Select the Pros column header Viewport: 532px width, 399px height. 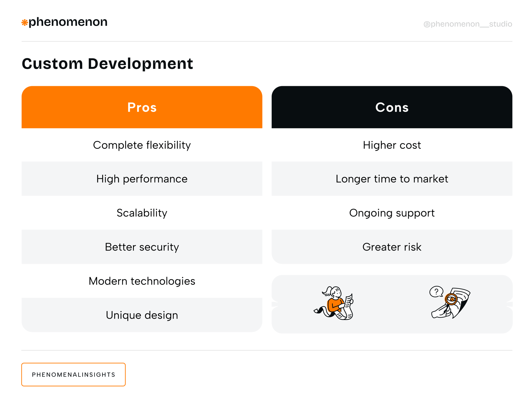click(142, 107)
